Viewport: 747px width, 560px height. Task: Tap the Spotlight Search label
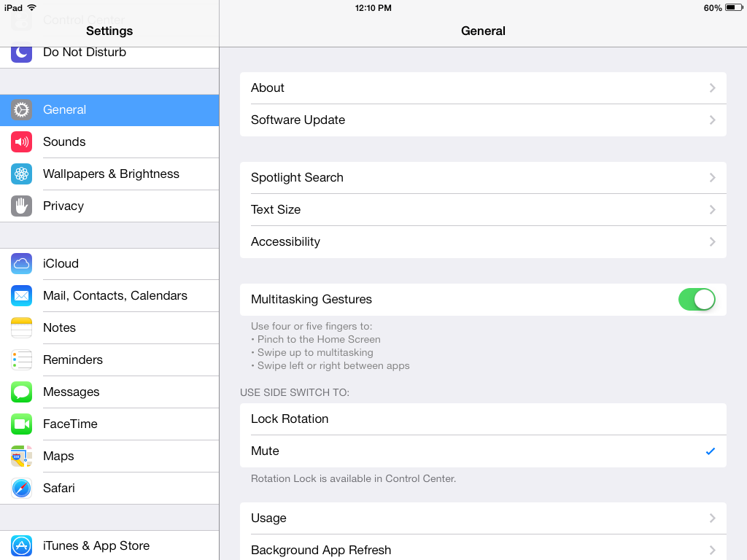(x=297, y=178)
